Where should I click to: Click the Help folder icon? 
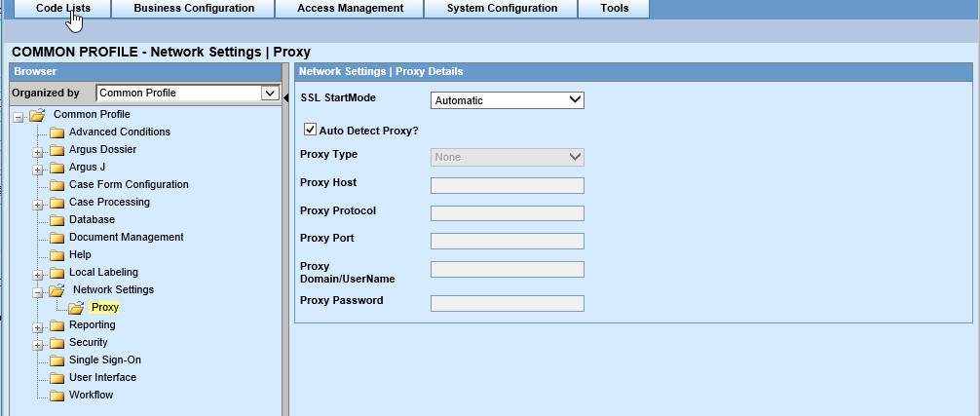click(x=57, y=255)
